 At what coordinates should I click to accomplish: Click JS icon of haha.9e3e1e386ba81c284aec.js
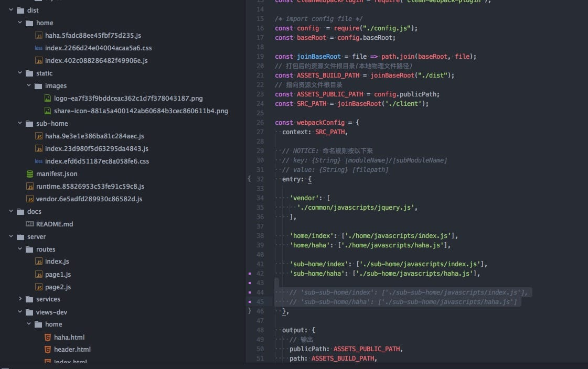(x=39, y=136)
